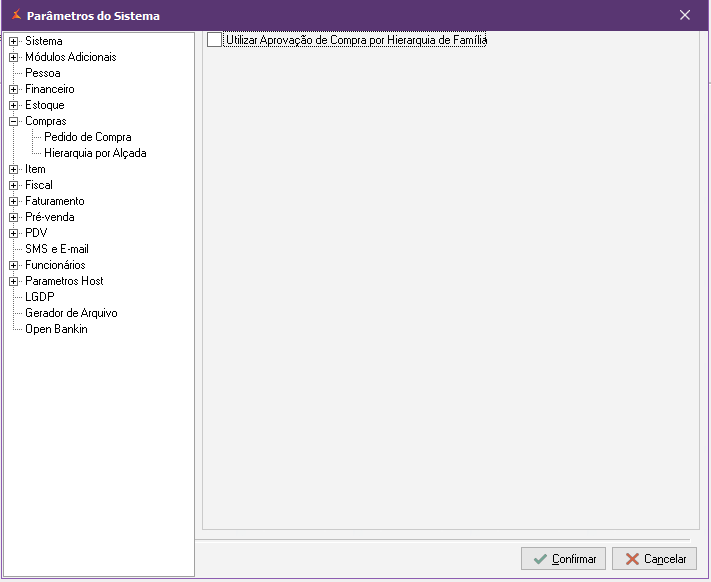
Task: Select the Parametros Host label
Action: tap(64, 281)
